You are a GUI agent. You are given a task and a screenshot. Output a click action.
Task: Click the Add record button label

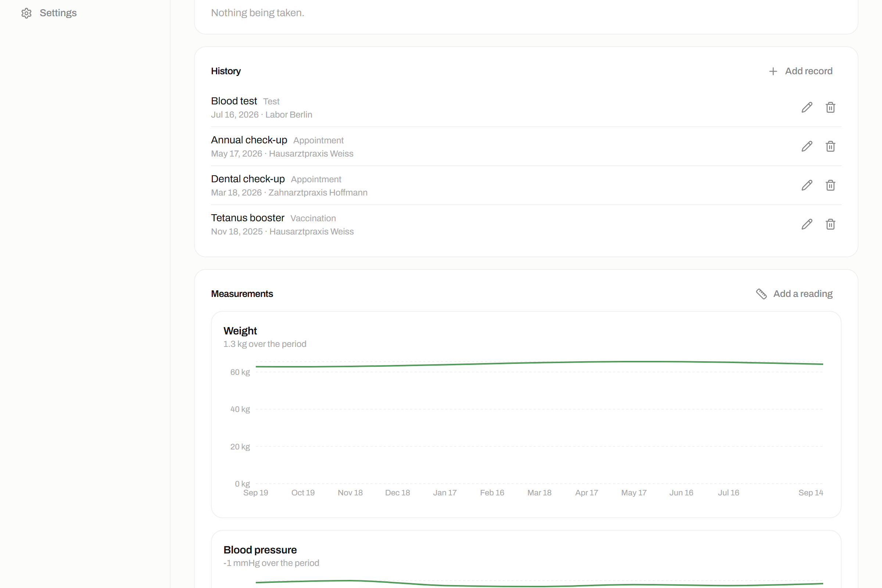[x=808, y=71]
